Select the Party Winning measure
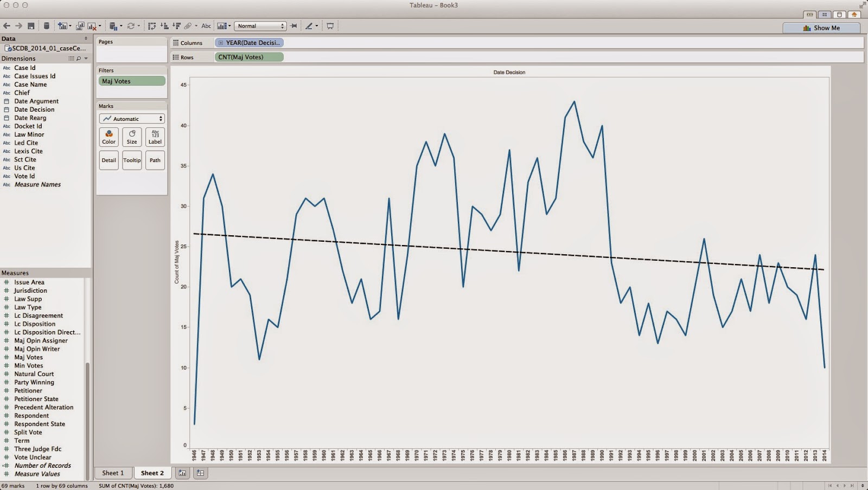This screenshot has width=868, height=490. point(34,383)
